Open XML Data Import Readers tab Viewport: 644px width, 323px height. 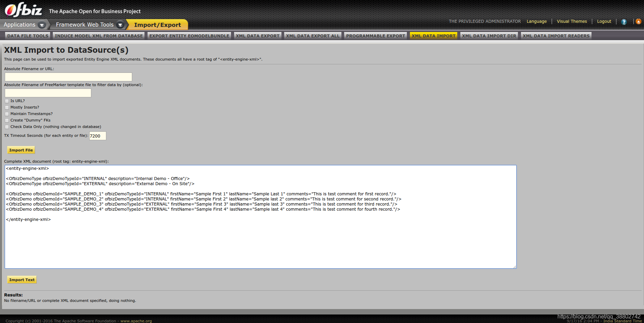pyautogui.click(x=556, y=36)
